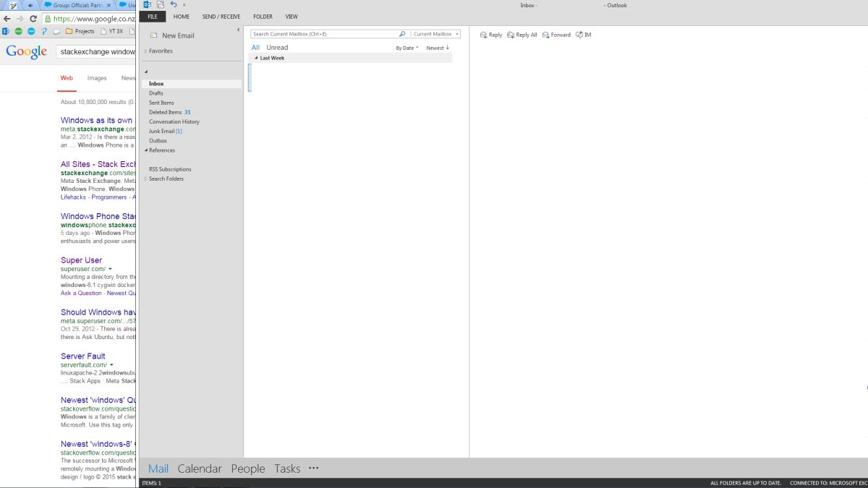Open the Current Mailbox scope dropdown
This screenshot has height=488, width=868.
[x=435, y=34]
